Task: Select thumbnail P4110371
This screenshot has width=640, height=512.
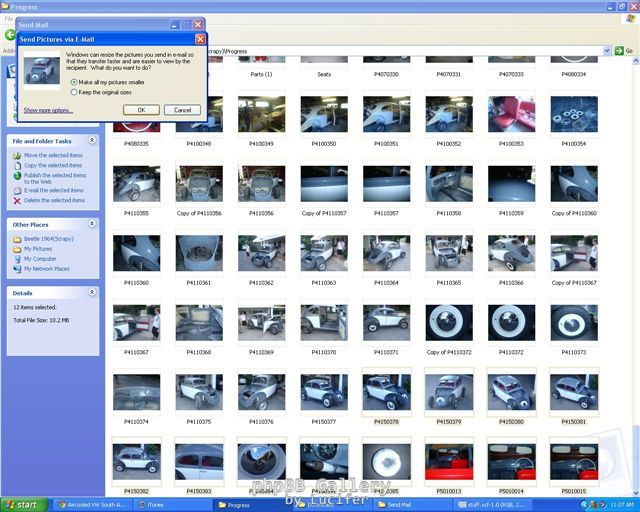Action: tap(387, 323)
